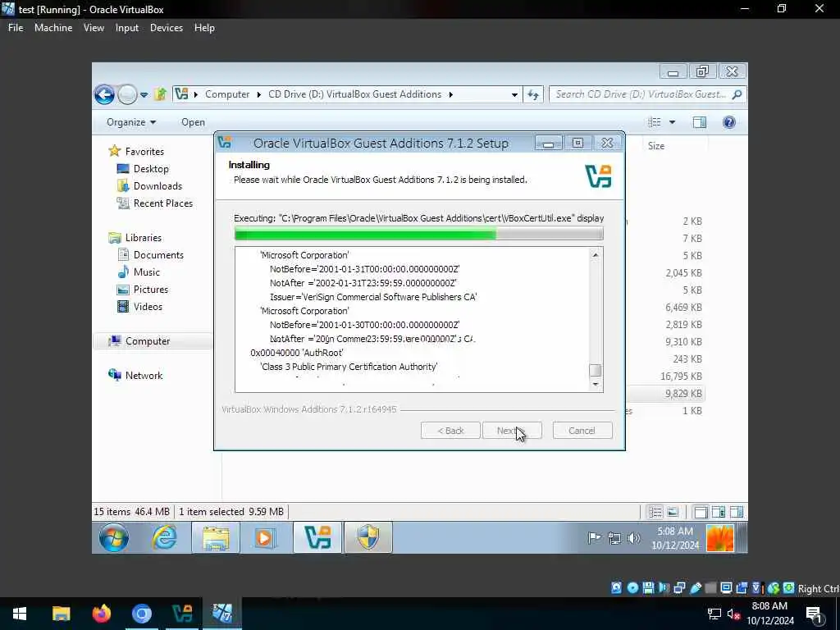Open the view options dropdown arrow
The width and height of the screenshot is (840, 630).
(673, 122)
